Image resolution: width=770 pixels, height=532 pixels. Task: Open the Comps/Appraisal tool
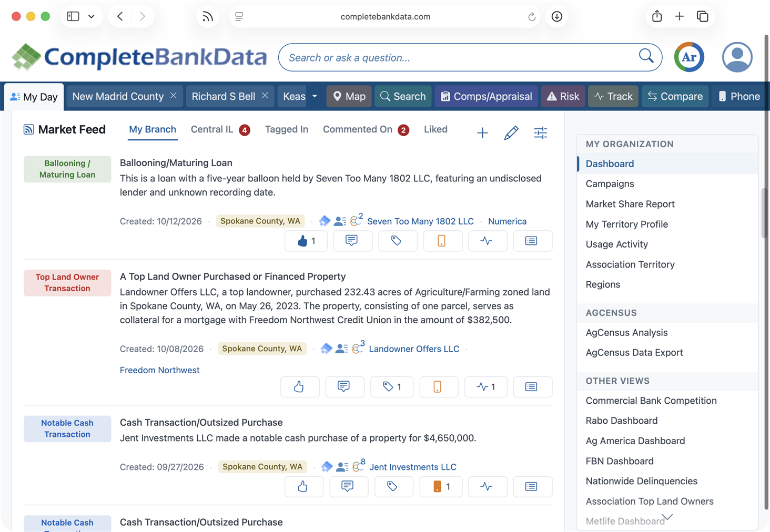(x=487, y=96)
